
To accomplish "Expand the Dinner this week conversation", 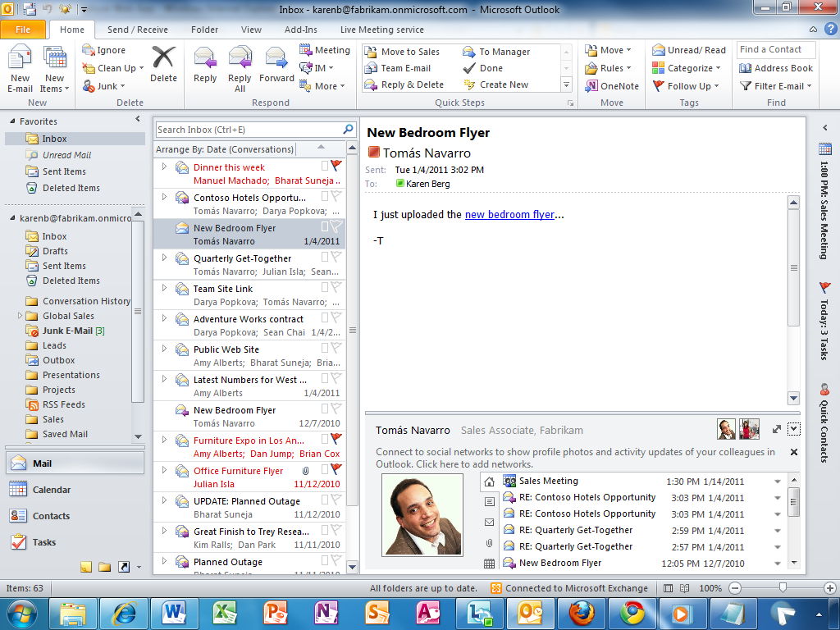I will point(164,167).
